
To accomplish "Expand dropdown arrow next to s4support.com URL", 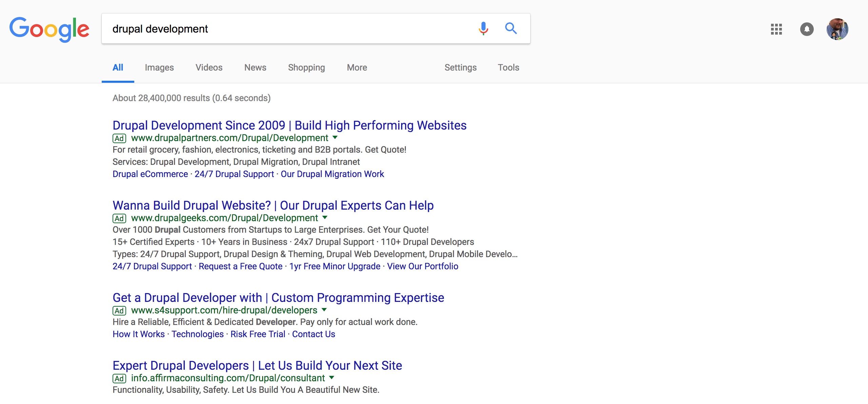I will 324,310.
